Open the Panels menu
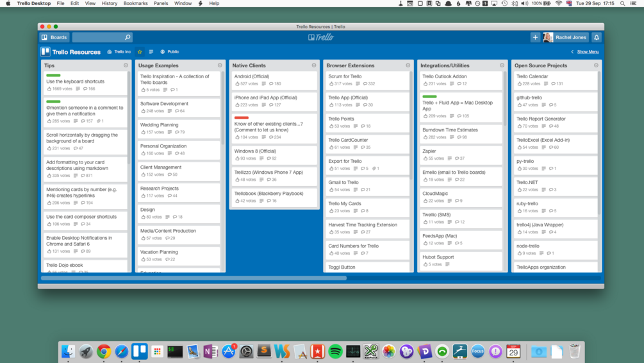 pyautogui.click(x=161, y=3)
